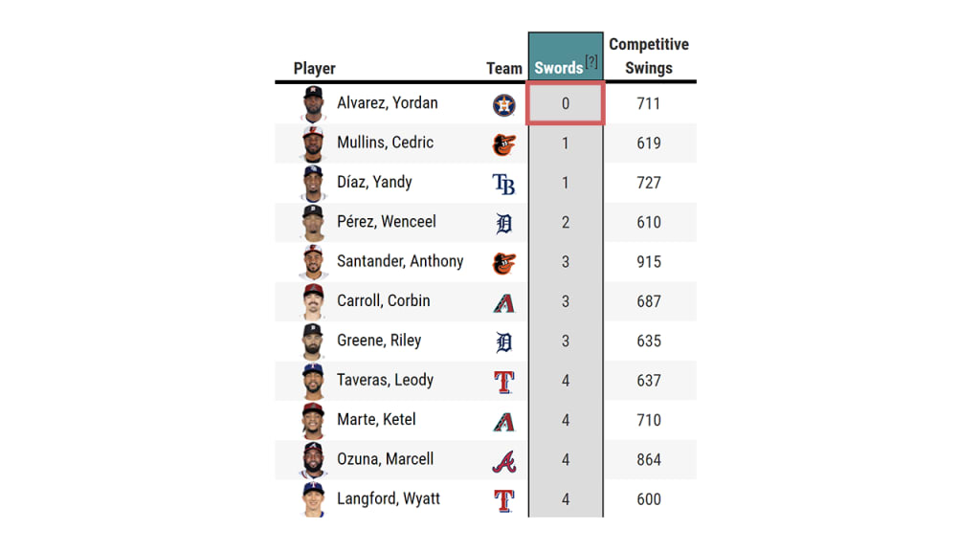Screen dimensions: 980x551
Task: Click the 915 competitive swings value
Action: 649,262
